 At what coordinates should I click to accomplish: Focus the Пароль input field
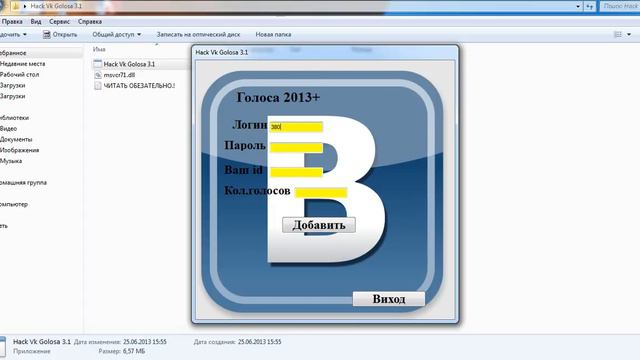(x=296, y=147)
